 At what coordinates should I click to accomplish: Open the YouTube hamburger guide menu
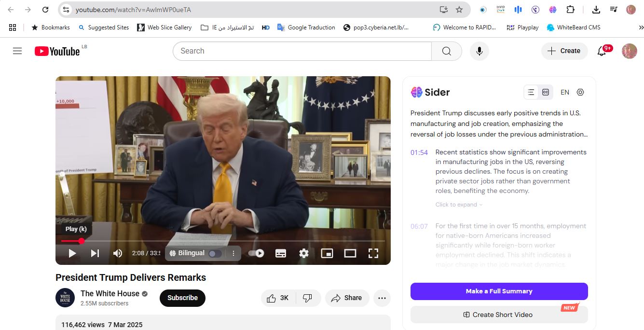pyautogui.click(x=17, y=51)
